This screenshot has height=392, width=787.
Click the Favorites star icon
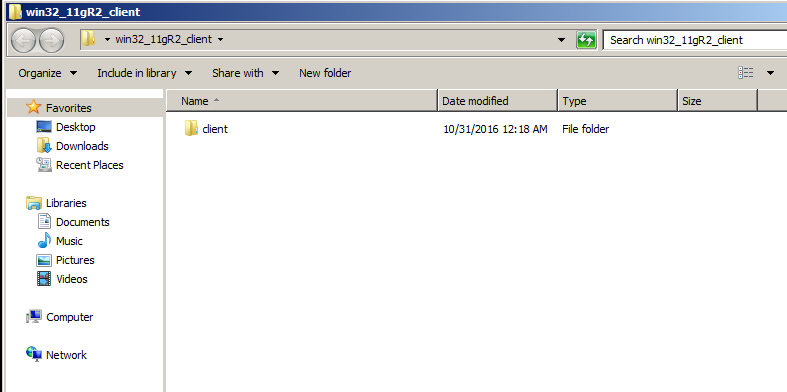pyautogui.click(x=34, y=107)
